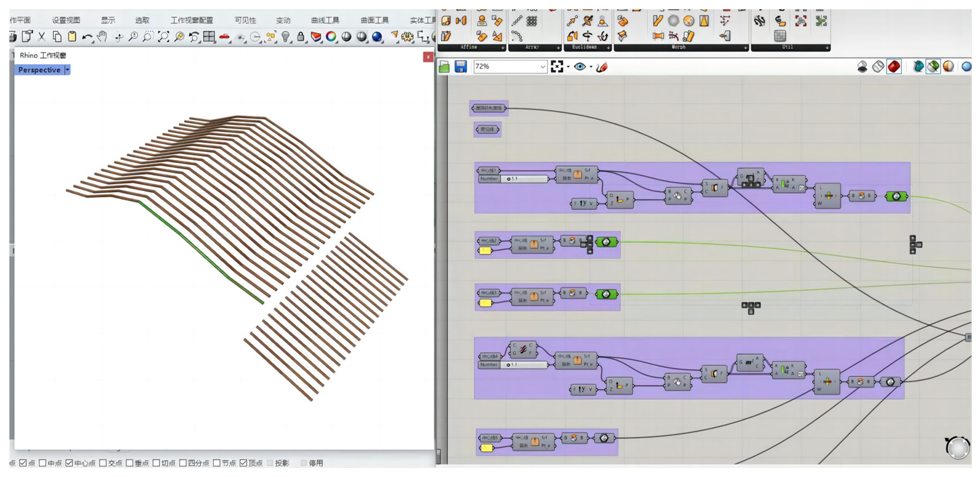Open the 曲线工具 toolbar tab

tap(325, 20)
